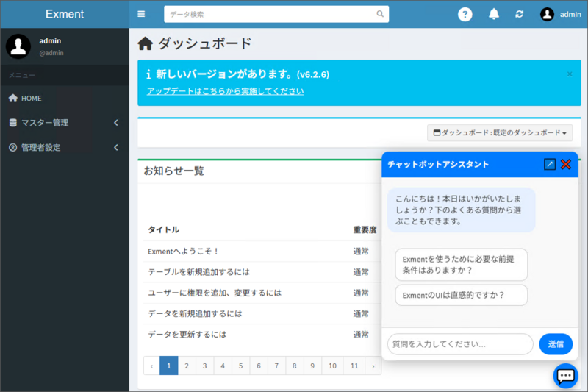Click the @admin handle in sidebar
Viewport: 588px width, 392px height.
[51, 53]
